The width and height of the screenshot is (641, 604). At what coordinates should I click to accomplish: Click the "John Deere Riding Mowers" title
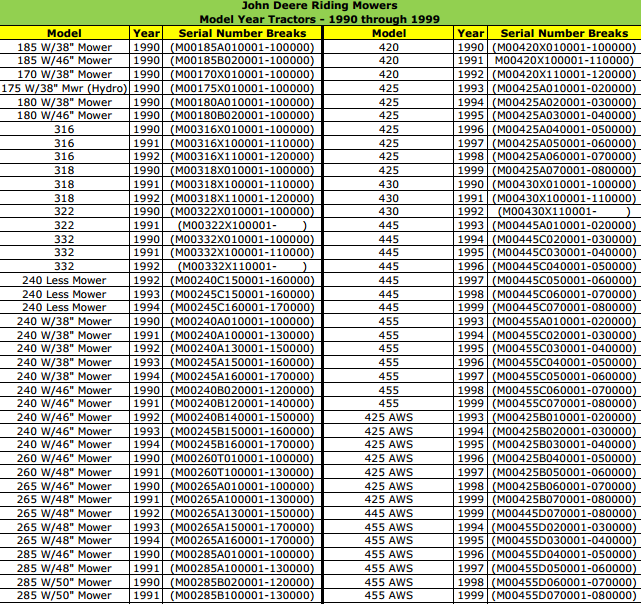click(320, 6)
